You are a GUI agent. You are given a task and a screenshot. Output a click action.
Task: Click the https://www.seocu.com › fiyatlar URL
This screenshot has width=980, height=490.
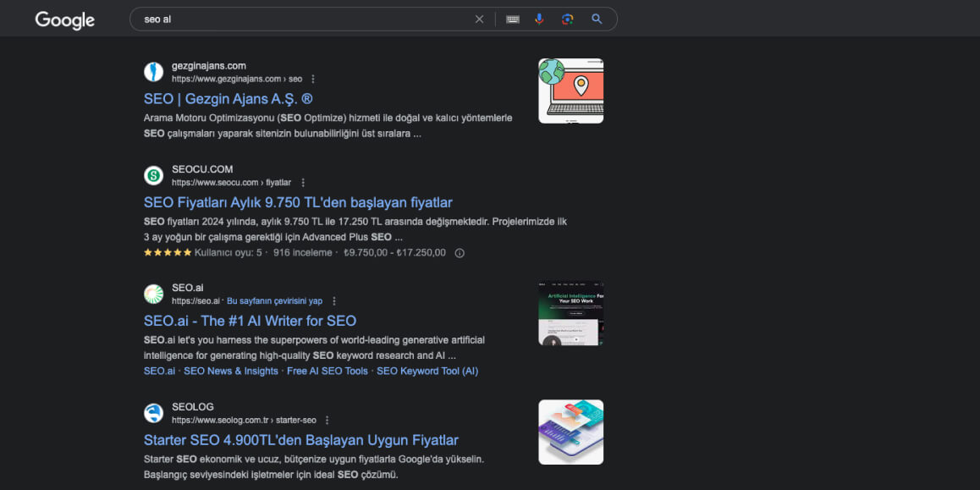(x=231, y=183)
